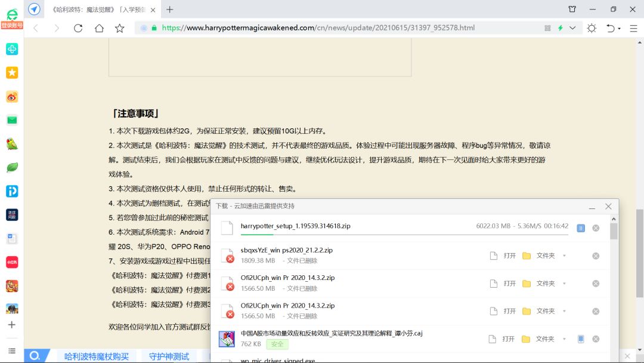Minimize the download manager panel
644x363 pixels.
pyautogui.click(x=592, y=207)
